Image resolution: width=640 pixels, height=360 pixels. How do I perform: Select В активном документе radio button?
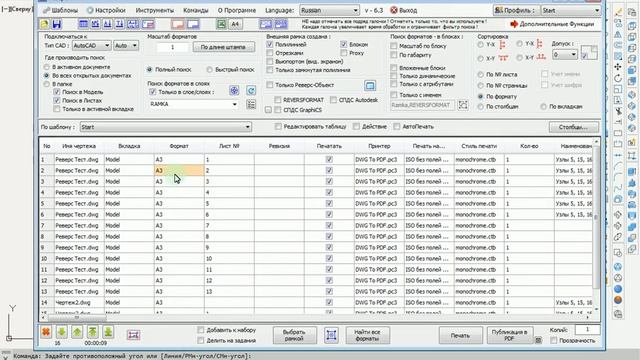pos(47,67)
